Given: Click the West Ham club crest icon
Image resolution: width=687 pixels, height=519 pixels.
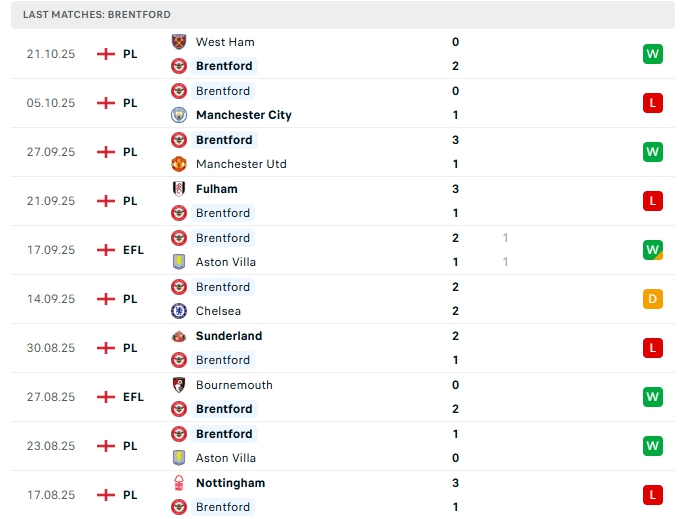Looking at the screenshot, I should pyautogui.click(x=180, y=42).
